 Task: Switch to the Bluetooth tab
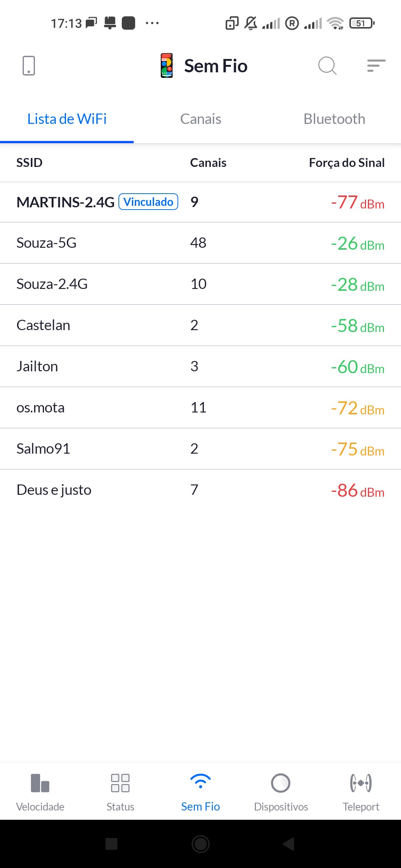click(x=334, y=119)
